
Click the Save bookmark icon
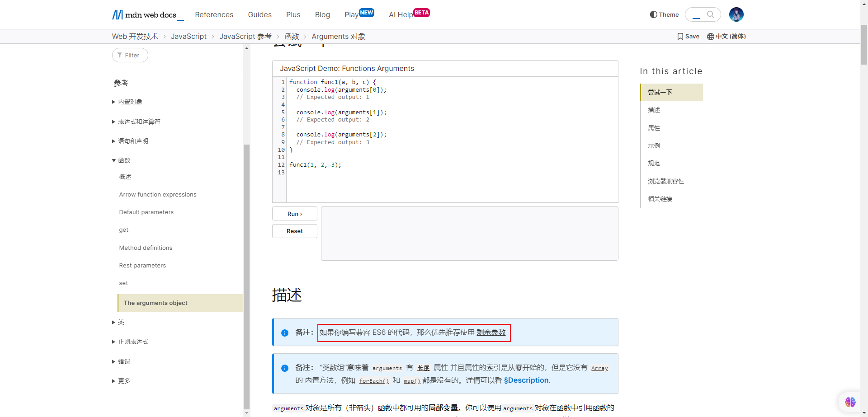[680, 37]
